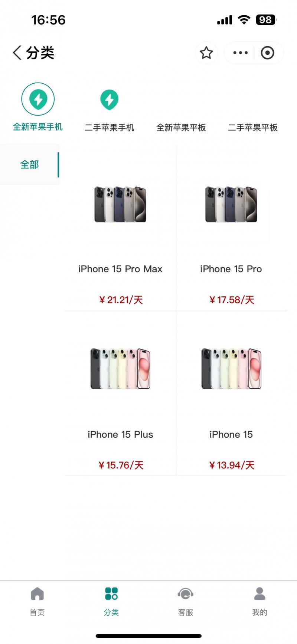Tap the 分类 category grid icon
The image size is (297, 644).
[x=111, y=594]
